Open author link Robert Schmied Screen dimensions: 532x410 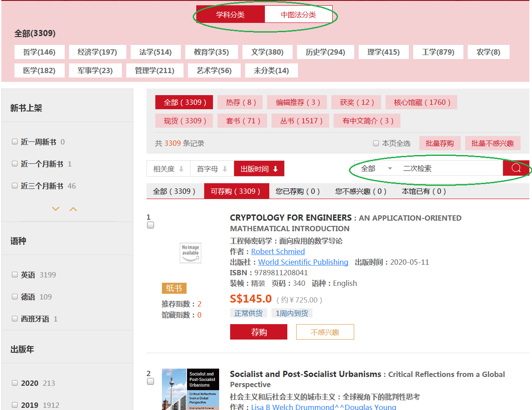click(278, 251)
